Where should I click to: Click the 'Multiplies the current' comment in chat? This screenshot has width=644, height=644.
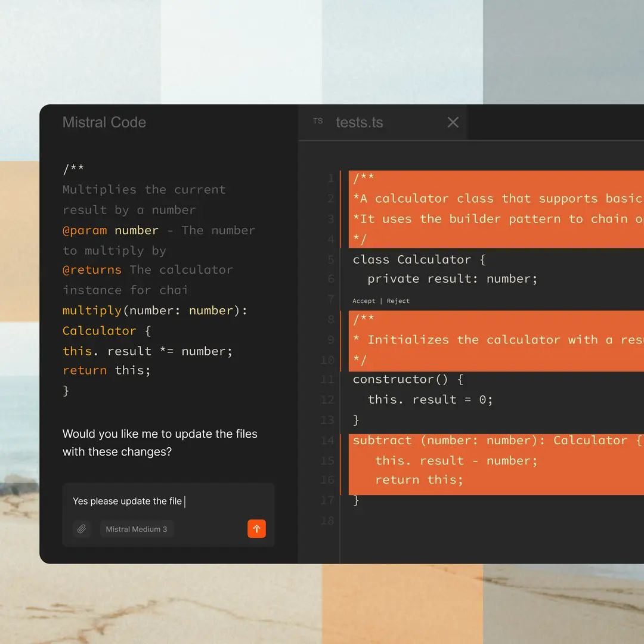point(144,190)
